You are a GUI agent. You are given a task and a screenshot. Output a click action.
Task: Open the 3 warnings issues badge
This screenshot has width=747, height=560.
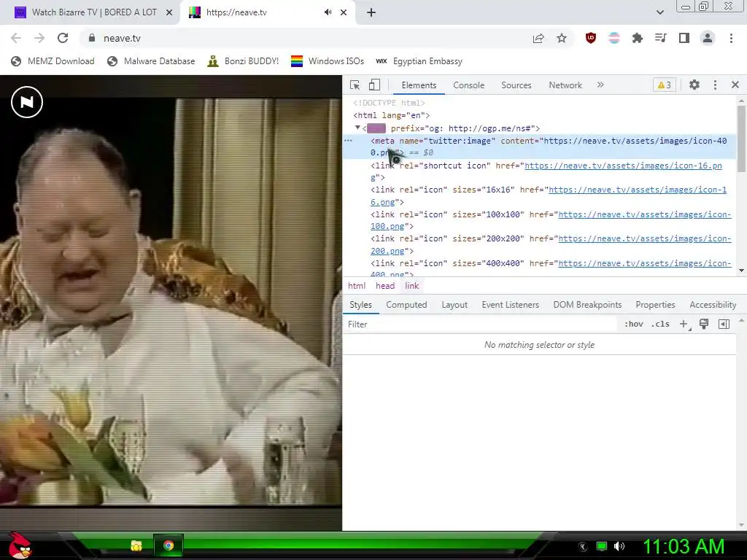664,85
